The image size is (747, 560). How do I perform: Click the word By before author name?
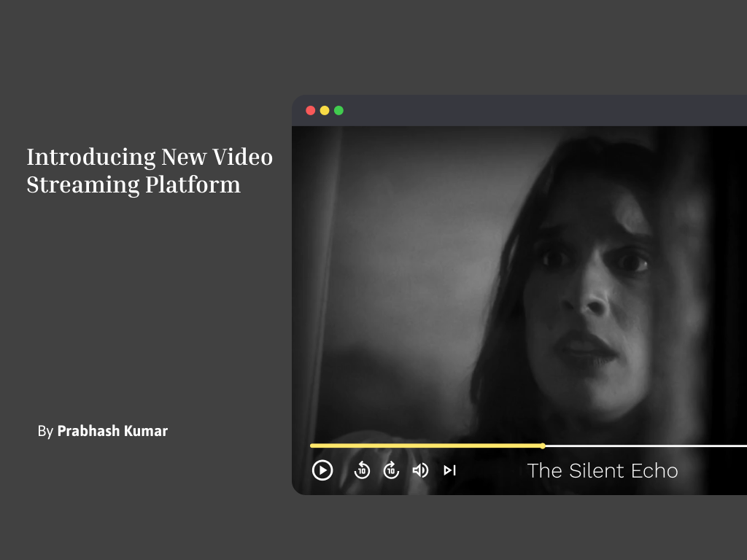coord(45,431)
